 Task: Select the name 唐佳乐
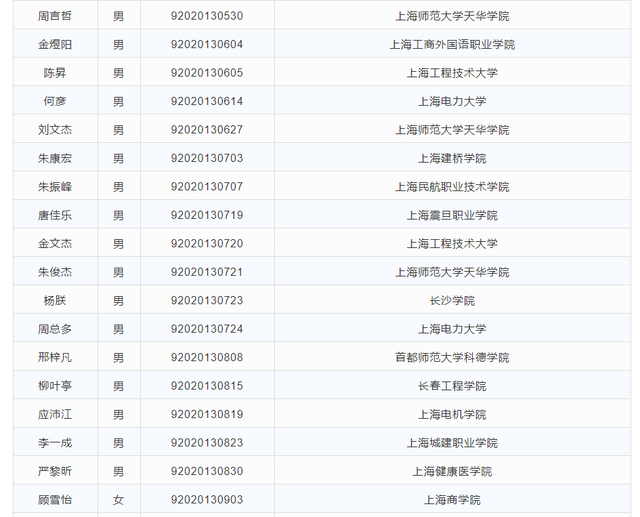(x=55, y=215)
